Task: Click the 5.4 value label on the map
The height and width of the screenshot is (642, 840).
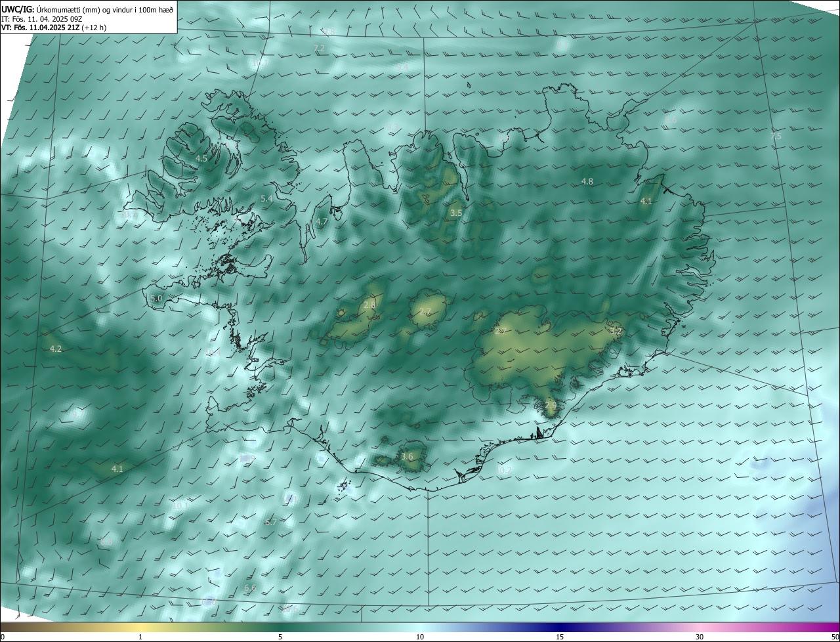Action: [x=266, y=198]
